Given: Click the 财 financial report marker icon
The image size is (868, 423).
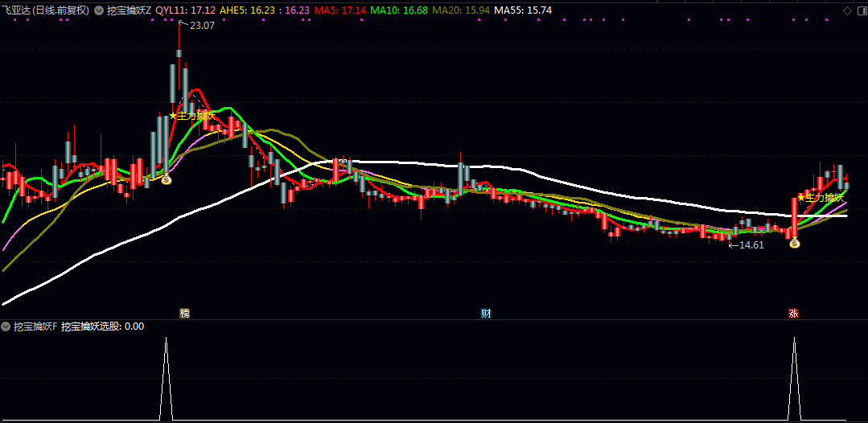Looking at the screenshot, I should 486,313.
